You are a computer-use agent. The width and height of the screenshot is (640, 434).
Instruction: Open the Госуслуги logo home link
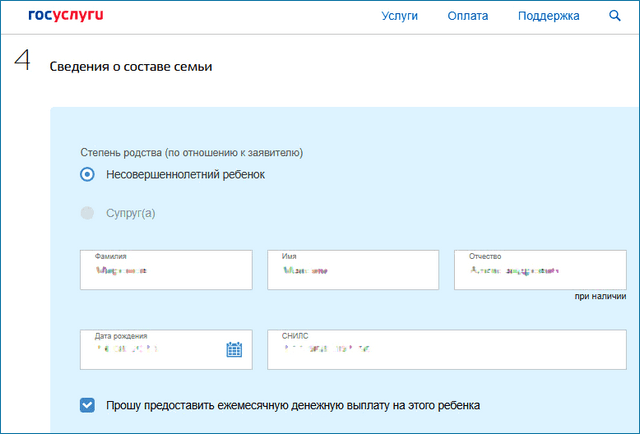(x=66, y=16)
